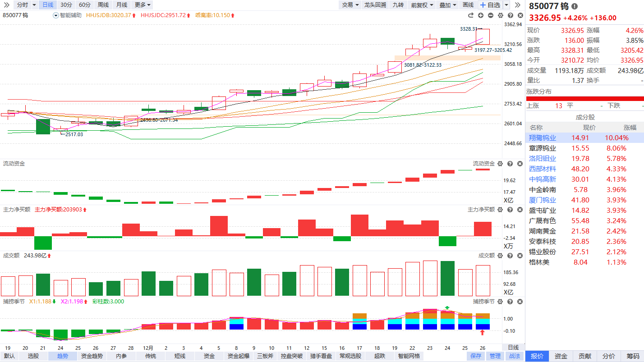Open settings gear for 成交额 panel
This screenshot has width=644, height=362.
pos(500,256)
